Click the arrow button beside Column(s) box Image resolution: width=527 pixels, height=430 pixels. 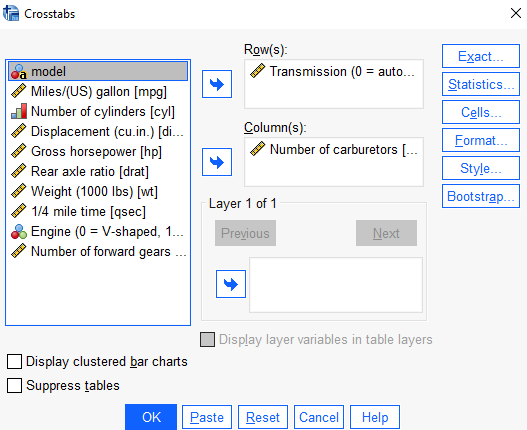click(217, 162)
